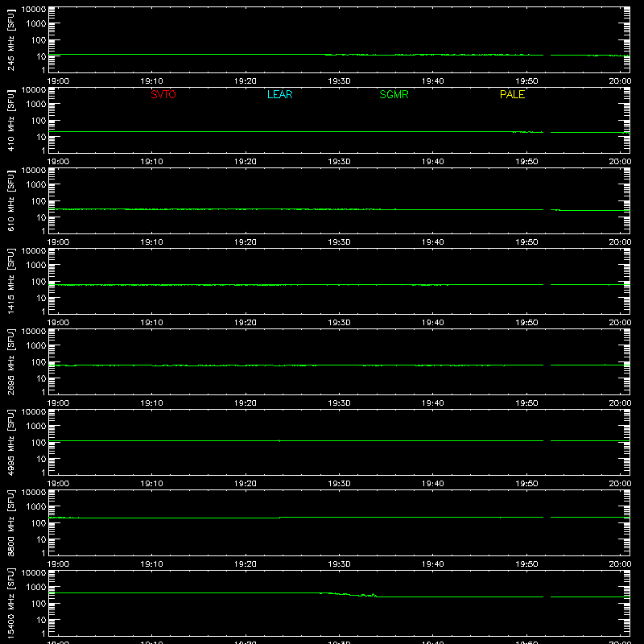The height and width of the screenshot is (644, 644).
Task: Click 19:10 tick under the 610 MHz panel
Action: 151,242
